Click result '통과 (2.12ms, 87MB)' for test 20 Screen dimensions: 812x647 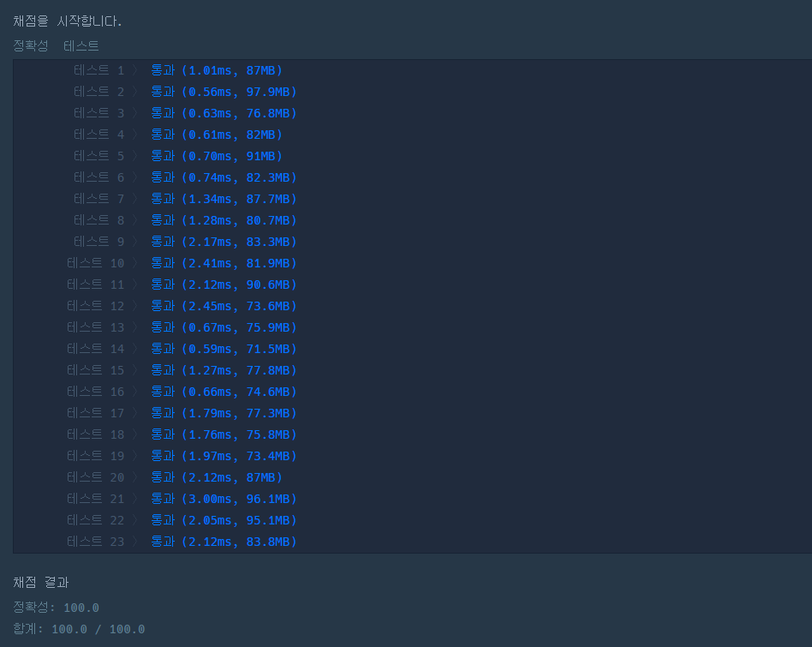point(217,477)
